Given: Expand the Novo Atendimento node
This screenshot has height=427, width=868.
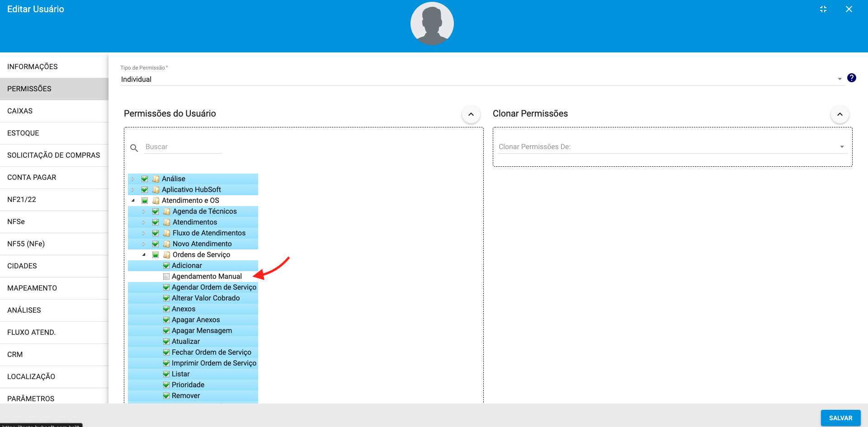Looking at the screenshot, I should (144, 244).
